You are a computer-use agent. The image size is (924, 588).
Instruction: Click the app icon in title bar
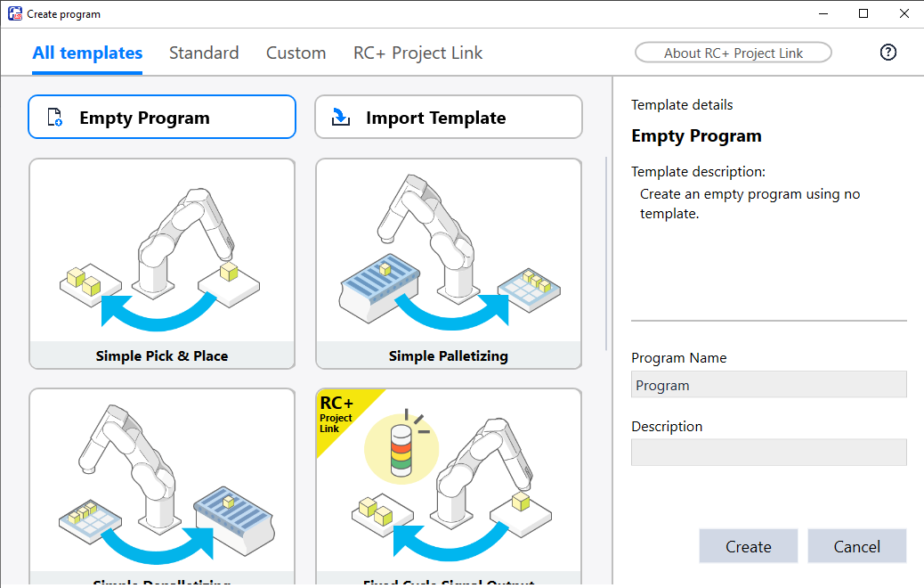pos(14,13)
